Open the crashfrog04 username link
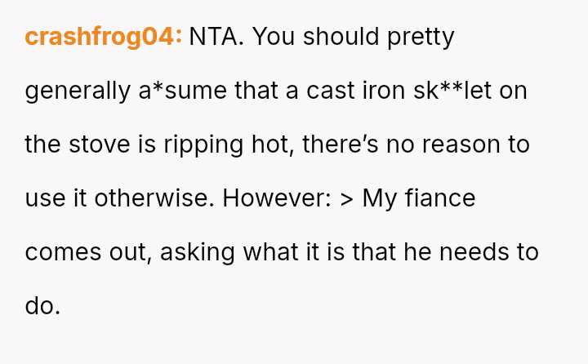 [x=103, y=37]
